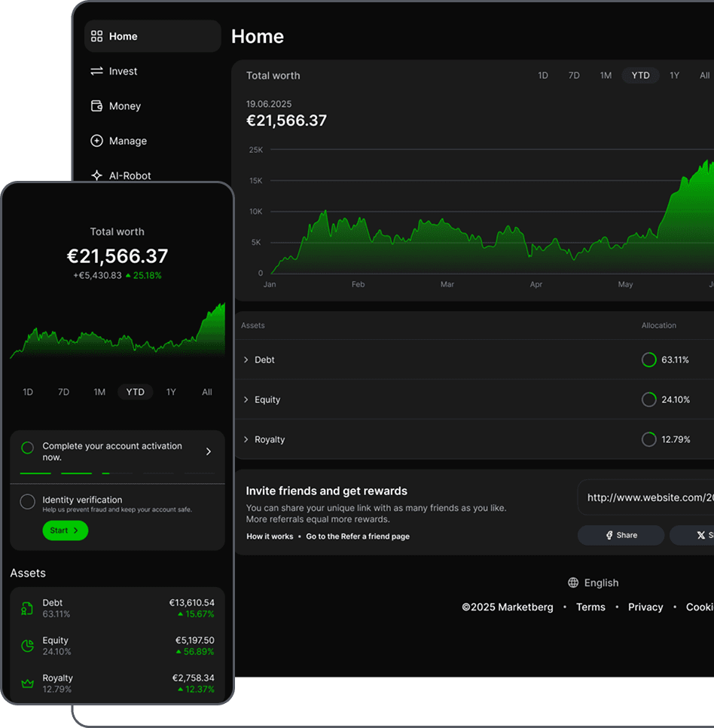Screen dimensions: 714x728
Task: Select the 1M range on desktop chart
Action: (606, 75)
